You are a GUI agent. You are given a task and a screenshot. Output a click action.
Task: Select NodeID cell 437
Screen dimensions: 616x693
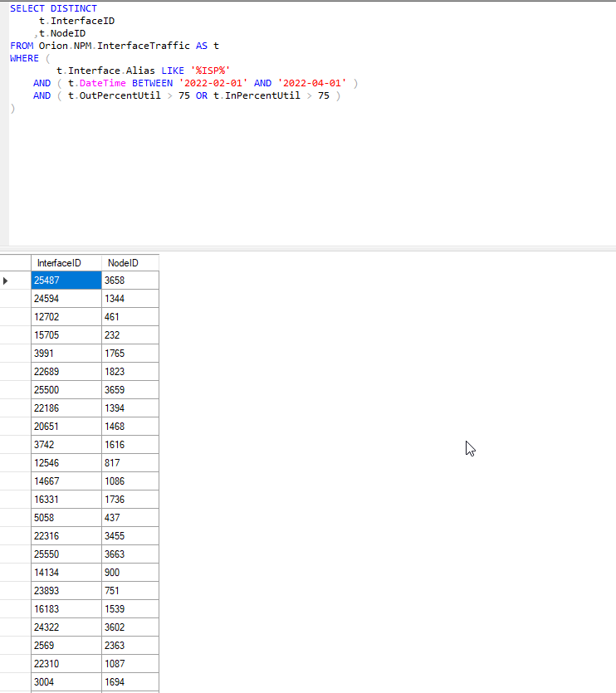[x=130, y=518]
